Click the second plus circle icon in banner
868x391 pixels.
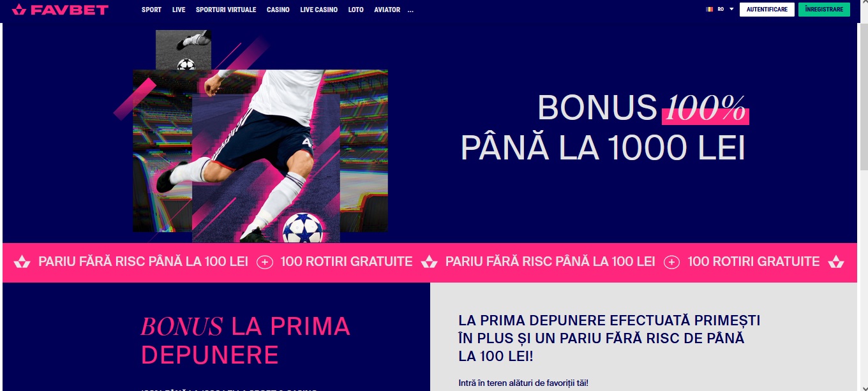tap(672, 262)
